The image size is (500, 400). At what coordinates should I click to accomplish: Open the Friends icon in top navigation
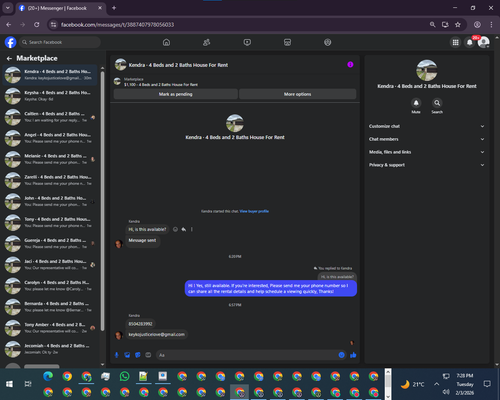(207, 42)
